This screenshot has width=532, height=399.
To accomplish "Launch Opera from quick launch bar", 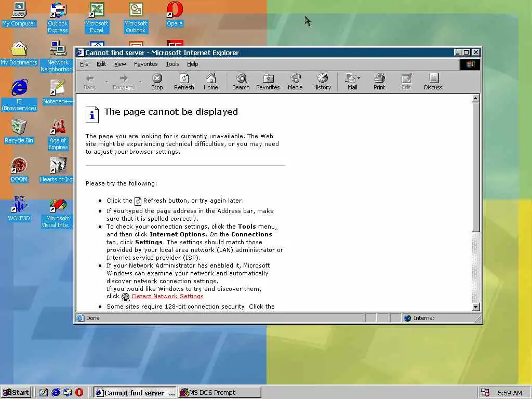I will coord(79,393).
